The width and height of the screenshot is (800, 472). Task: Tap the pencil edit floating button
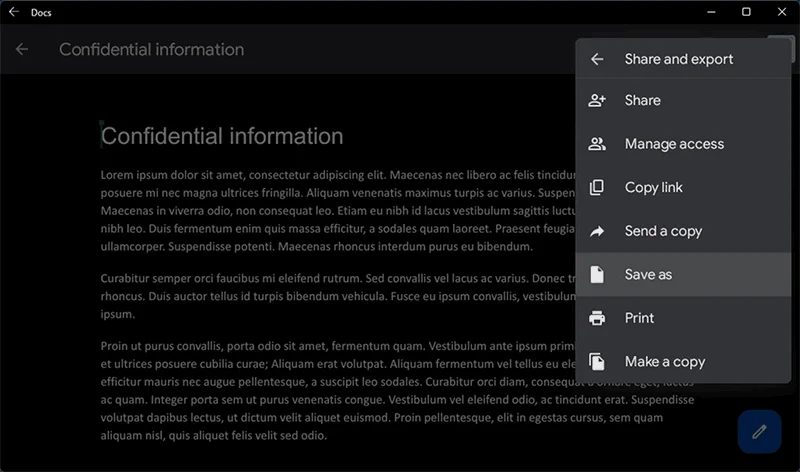(x=759, y=432)
